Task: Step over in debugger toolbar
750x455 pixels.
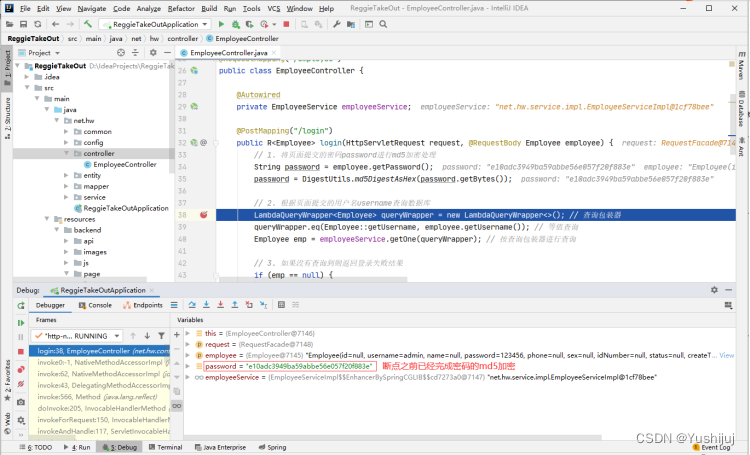Action: (192, 305)
